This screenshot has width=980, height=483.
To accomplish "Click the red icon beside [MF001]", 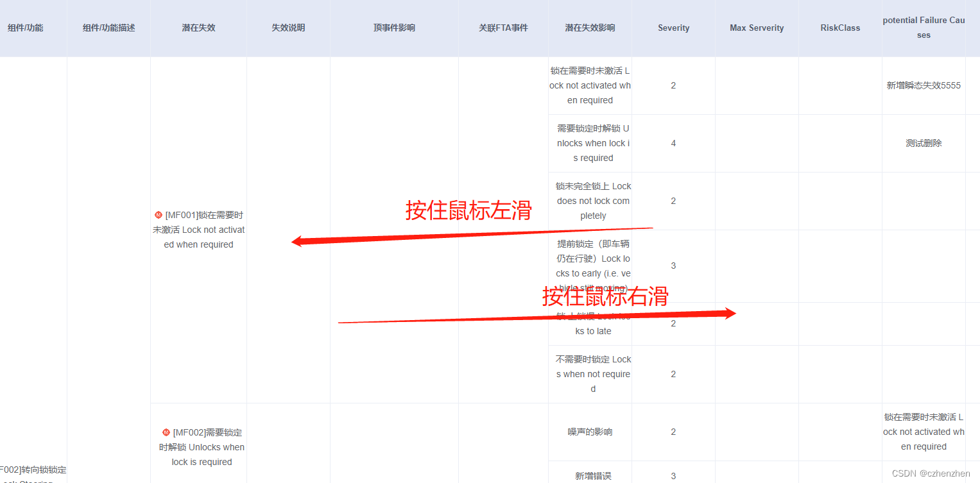I will point(159,215).
